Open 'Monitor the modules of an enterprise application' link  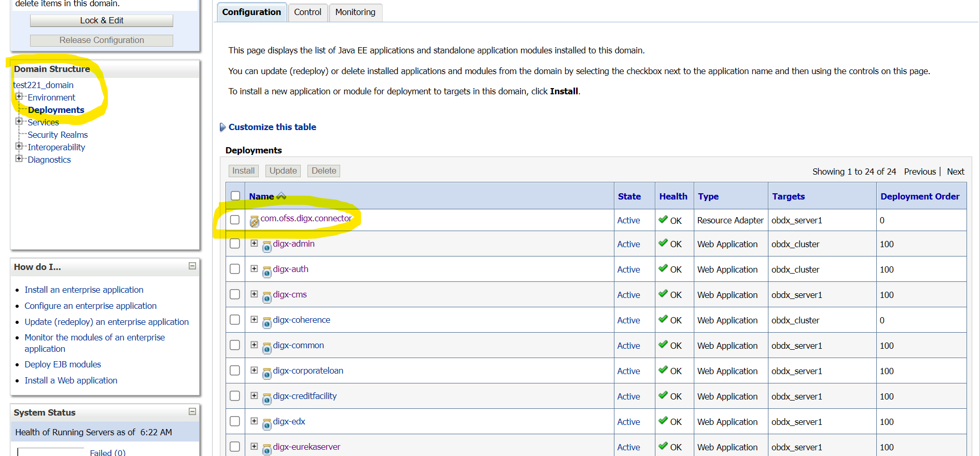[94, 343]
